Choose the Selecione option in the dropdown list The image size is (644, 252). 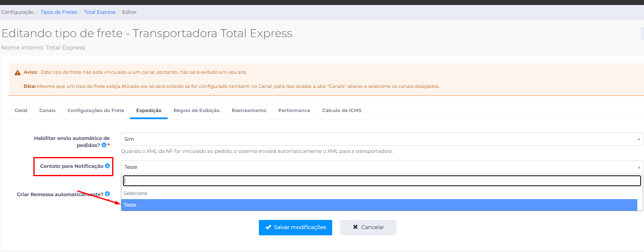point(379,193)
